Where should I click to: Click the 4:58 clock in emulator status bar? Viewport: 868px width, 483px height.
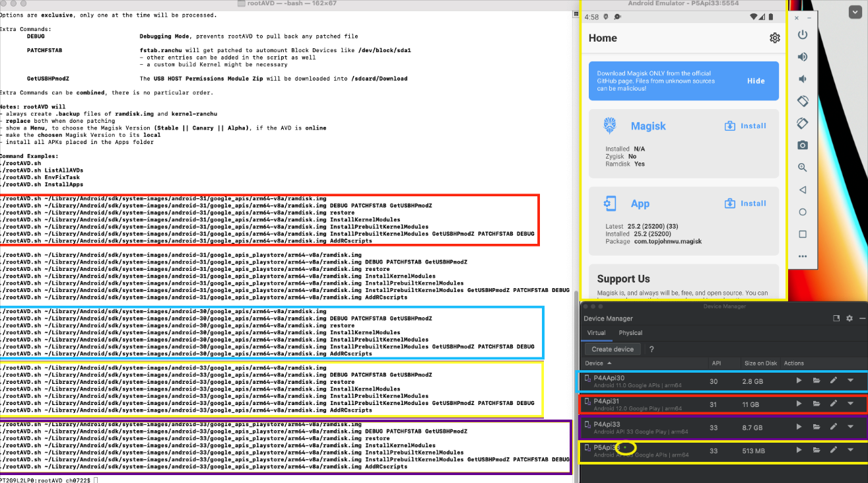(x=591, y=17)
